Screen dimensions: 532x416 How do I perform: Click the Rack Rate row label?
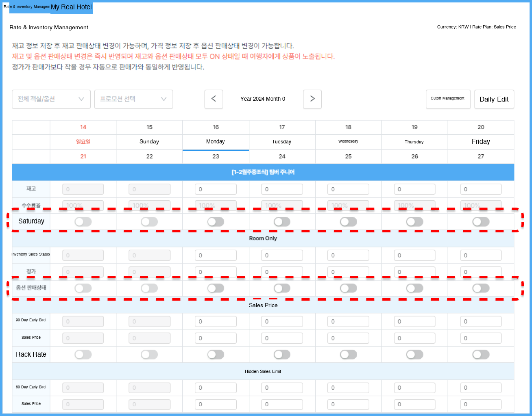(x=31, y=355)
